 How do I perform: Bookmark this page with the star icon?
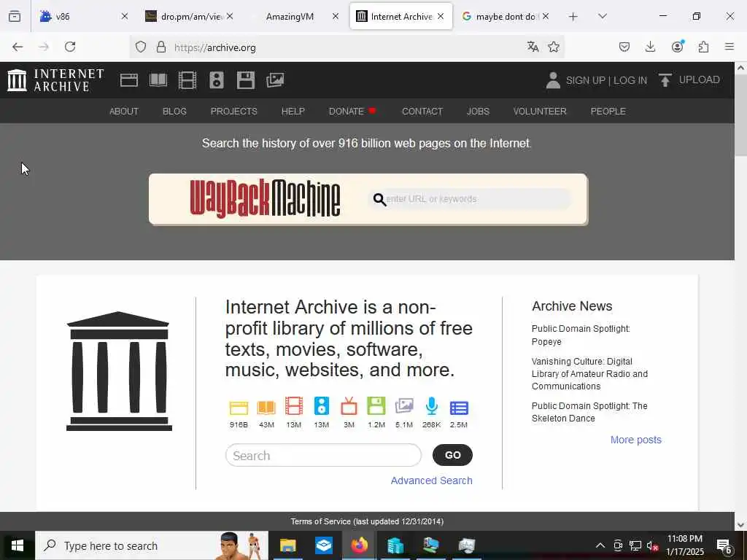[553, 47]
